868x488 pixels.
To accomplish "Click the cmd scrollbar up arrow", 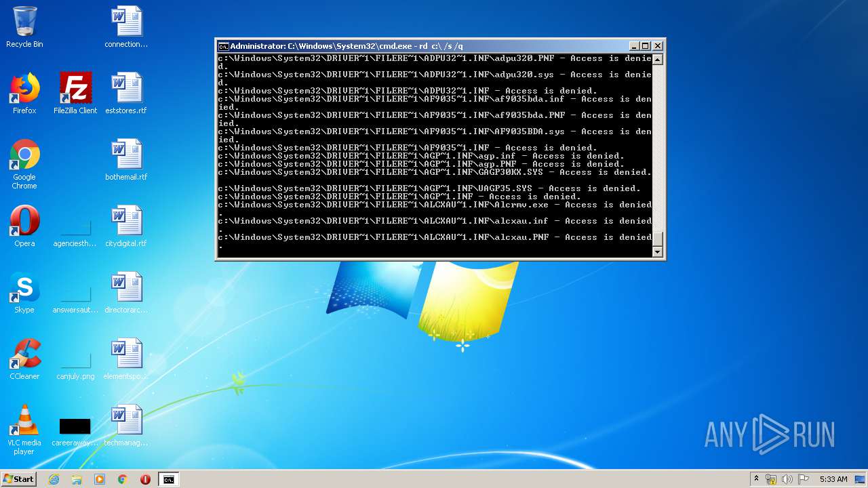I will pos(657,59).
